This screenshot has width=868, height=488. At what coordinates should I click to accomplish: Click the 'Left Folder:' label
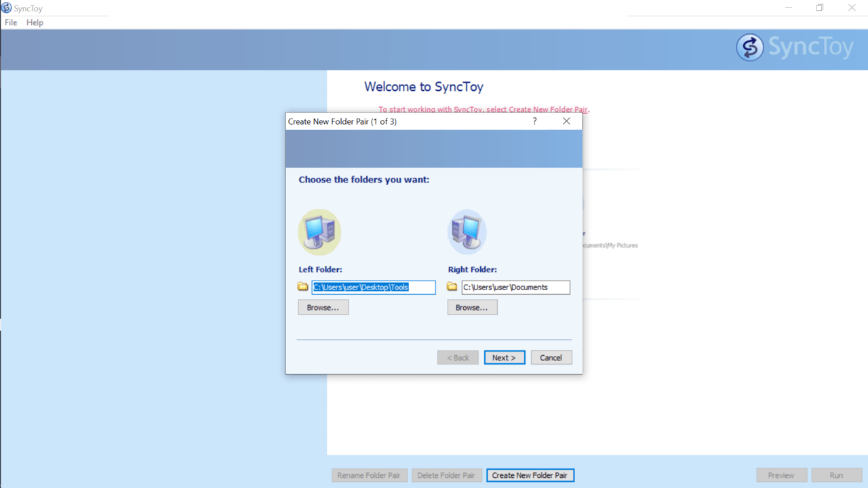(320, 269)
